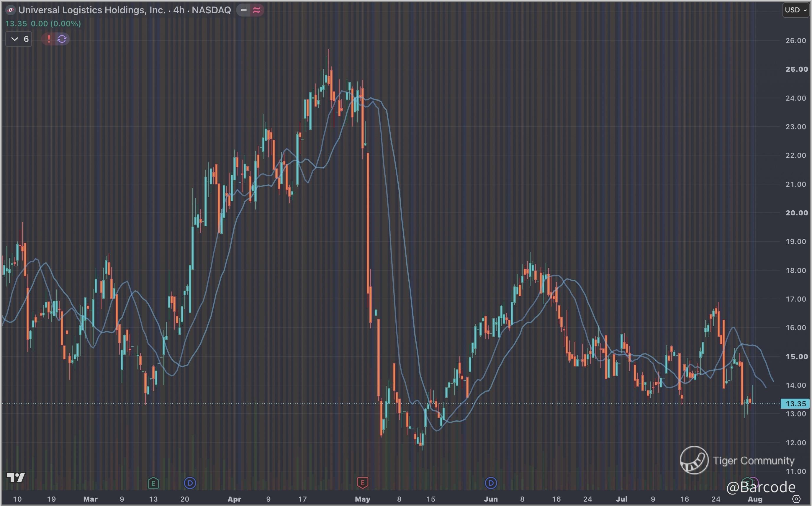Image resolution: width=812 pixels, height=506 pixels.
Task: Click the 15.00 price axis label
Action: [x=796, y=356]
